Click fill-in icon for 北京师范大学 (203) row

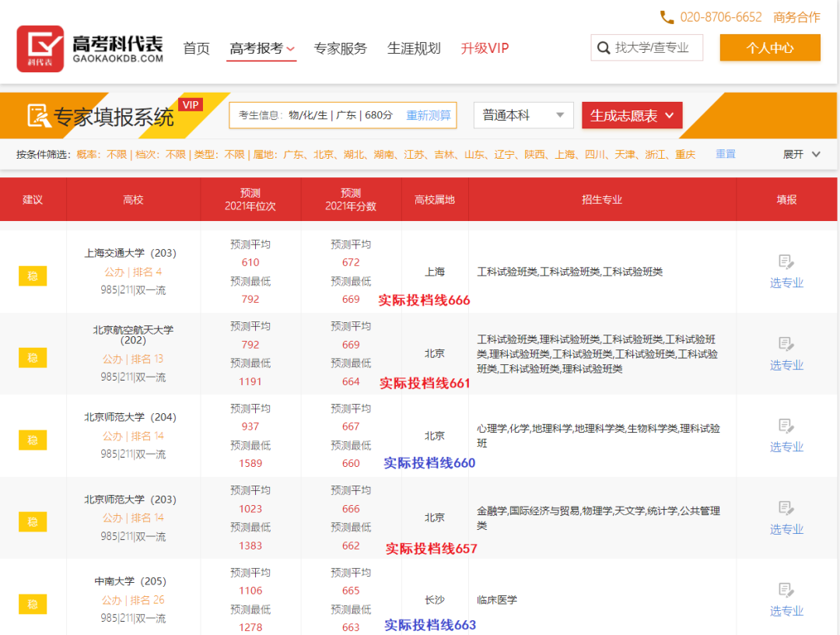tap(786, 508)
